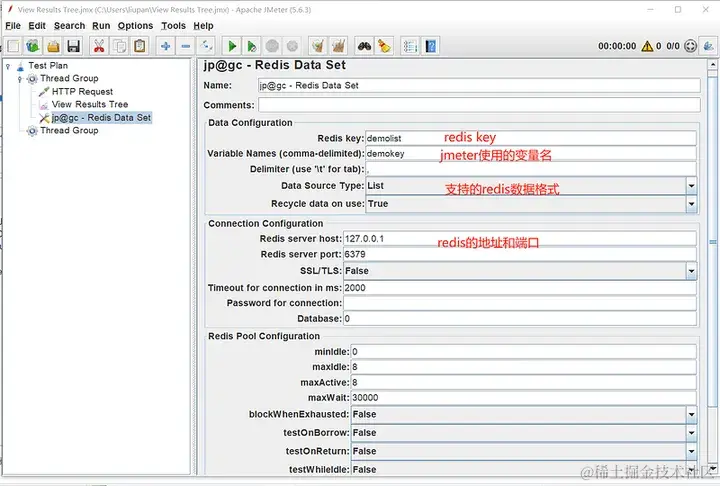
Task: Open the Tools menu
Action: (173, 26)
